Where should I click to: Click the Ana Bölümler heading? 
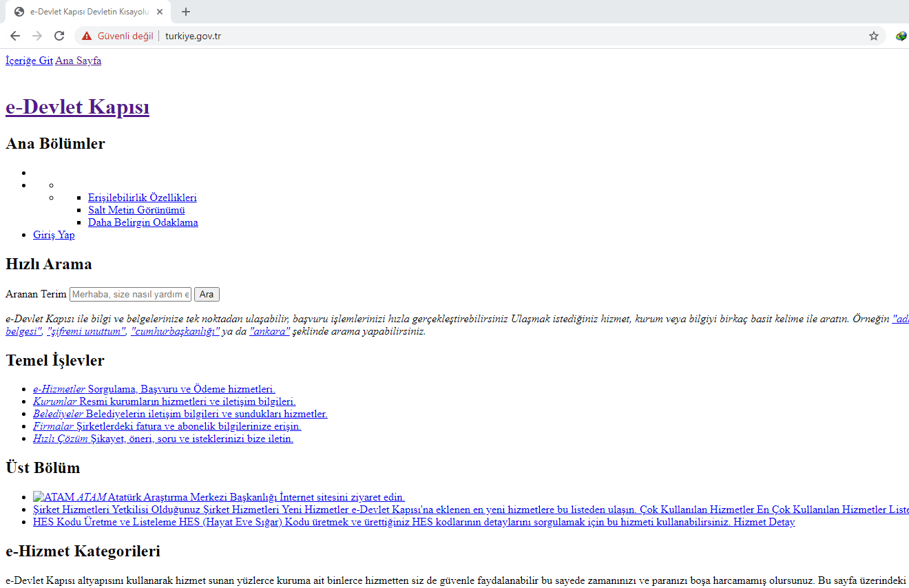[x=55, y=143]
